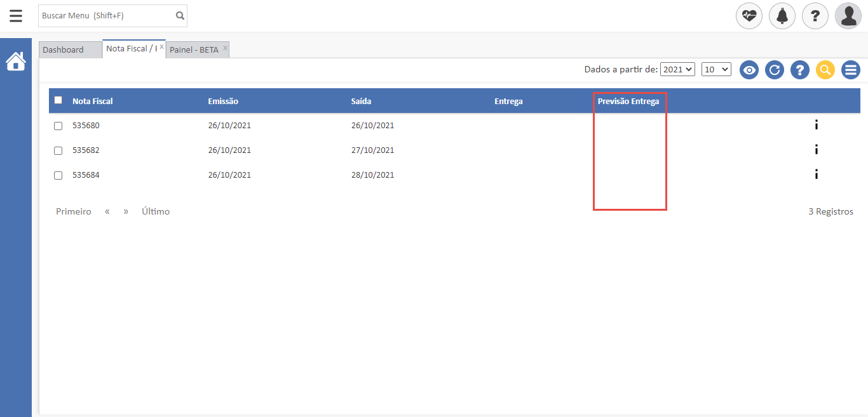The image size is (868, 417).
Task: Open the notifications bell
Action: (782, 16)
